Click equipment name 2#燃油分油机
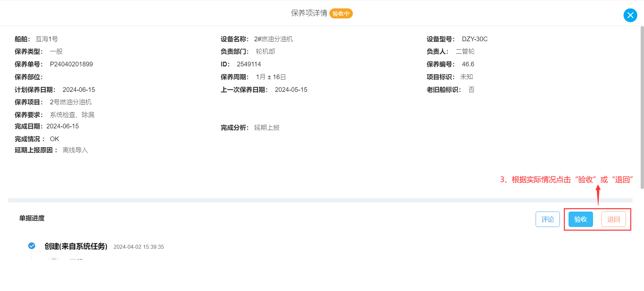This screenshot has height=291, width=644. [273, 39]
